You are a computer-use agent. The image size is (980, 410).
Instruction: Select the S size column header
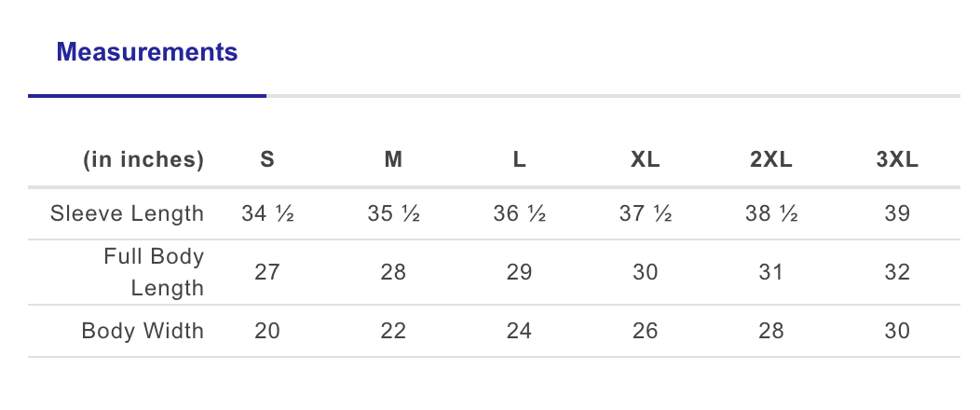[x=267, y=160]
